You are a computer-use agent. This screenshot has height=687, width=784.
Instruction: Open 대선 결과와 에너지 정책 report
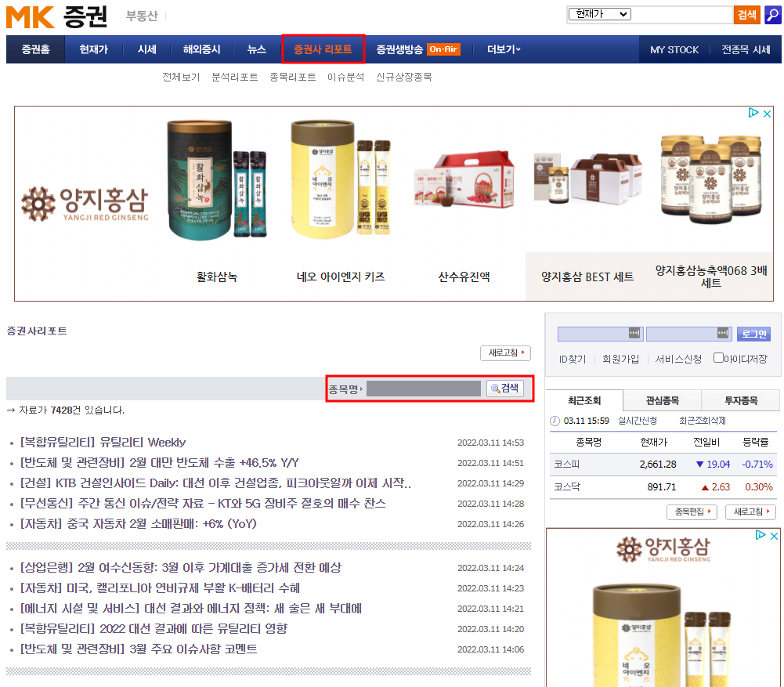190,609
